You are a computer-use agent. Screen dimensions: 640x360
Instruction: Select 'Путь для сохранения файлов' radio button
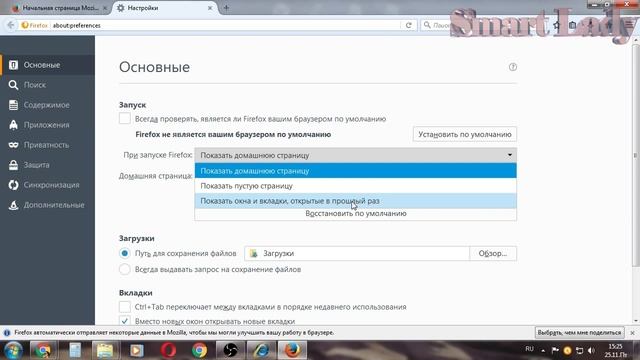pyautogui.click(x=124, y=253)
